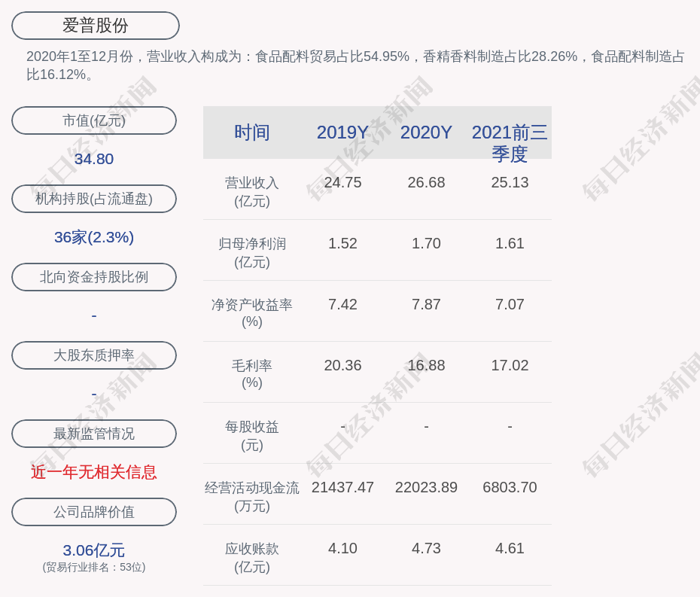Click the 大股东质押率 pill

(94, 355)
